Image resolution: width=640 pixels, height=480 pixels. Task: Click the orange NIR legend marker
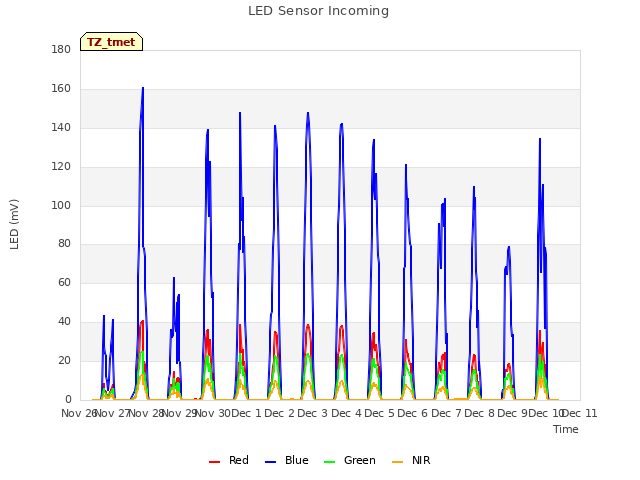coord(397,462)
